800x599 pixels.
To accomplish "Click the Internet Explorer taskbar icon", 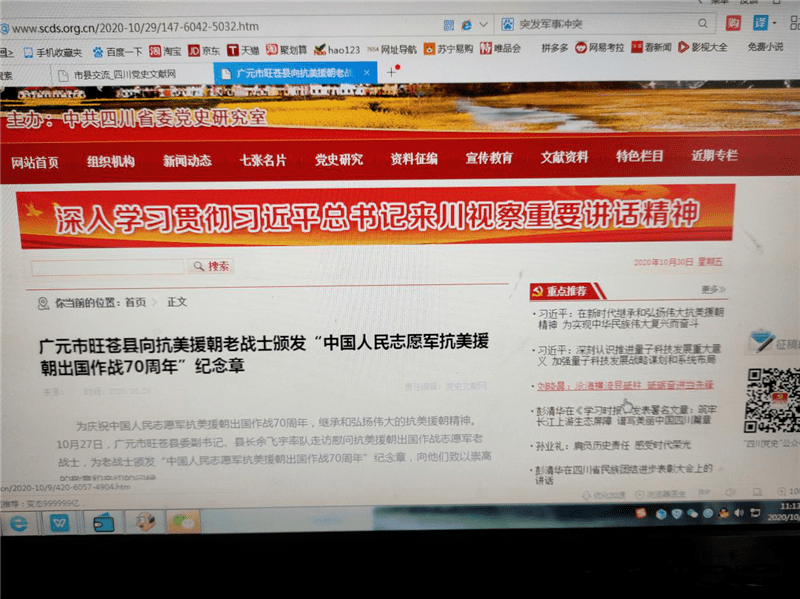I will [x=19, y=523].
